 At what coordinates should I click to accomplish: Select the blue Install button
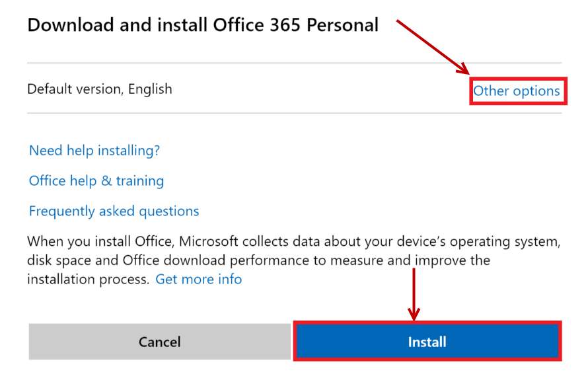[x=427, y=342]
